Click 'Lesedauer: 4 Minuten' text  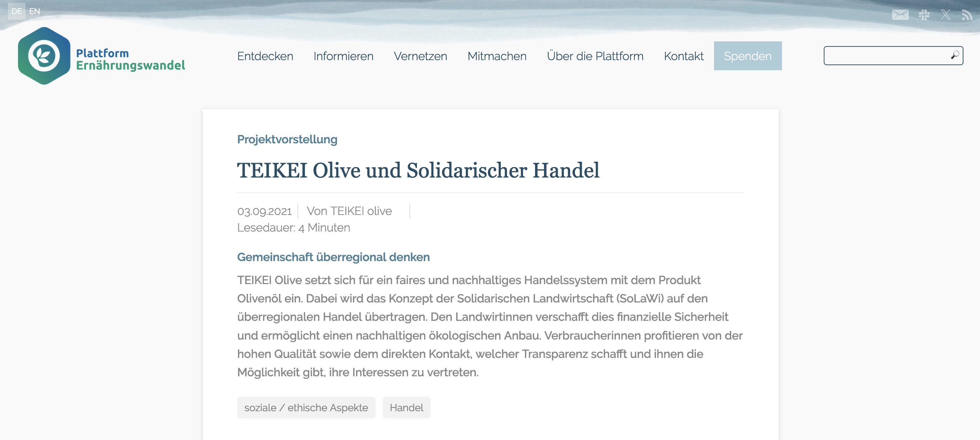click(293, 228)
